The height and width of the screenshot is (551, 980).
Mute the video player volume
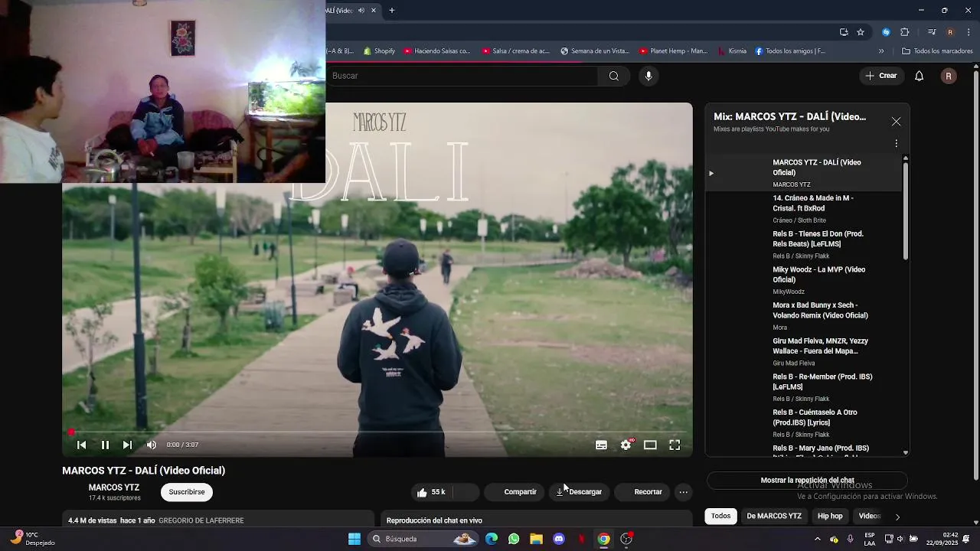(x=152, y=445)
